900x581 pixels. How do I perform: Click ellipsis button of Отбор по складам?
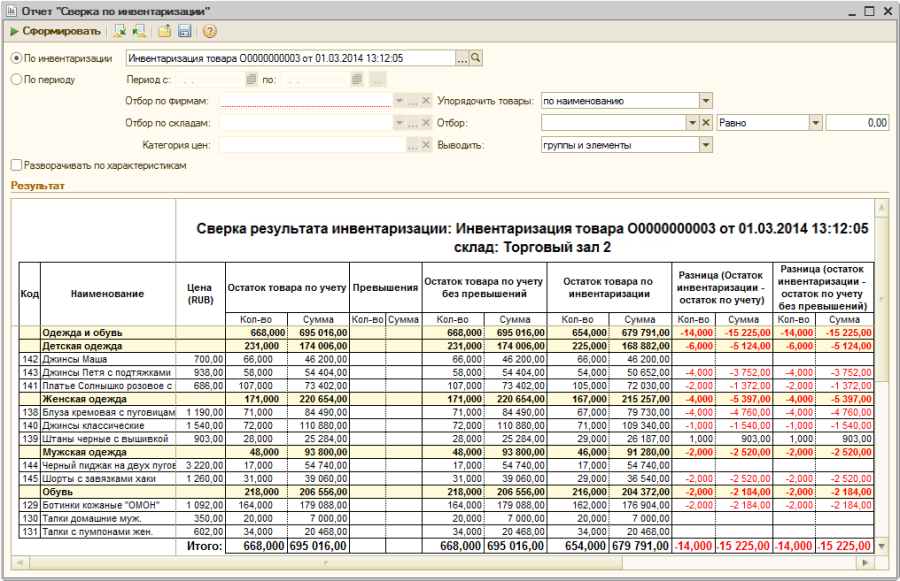(x=413, y=123)
